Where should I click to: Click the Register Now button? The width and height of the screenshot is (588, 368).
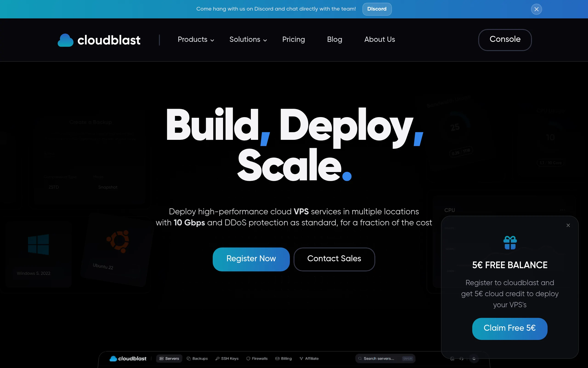click(x=251, y=259)
